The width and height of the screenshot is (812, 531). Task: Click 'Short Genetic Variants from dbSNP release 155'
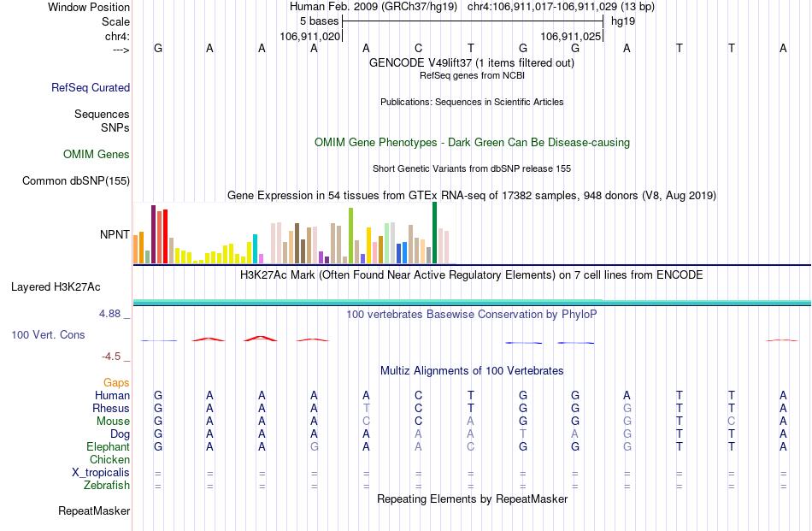[x=472, y=169]
